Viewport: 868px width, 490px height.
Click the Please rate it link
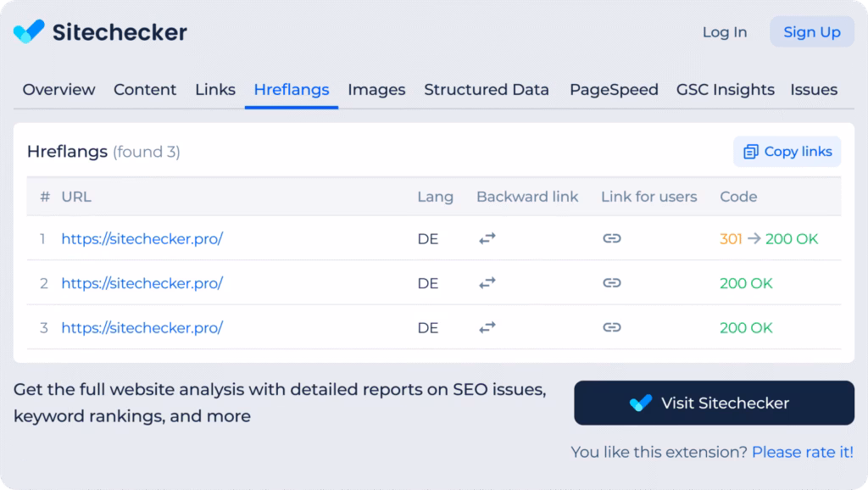point(802,452)
